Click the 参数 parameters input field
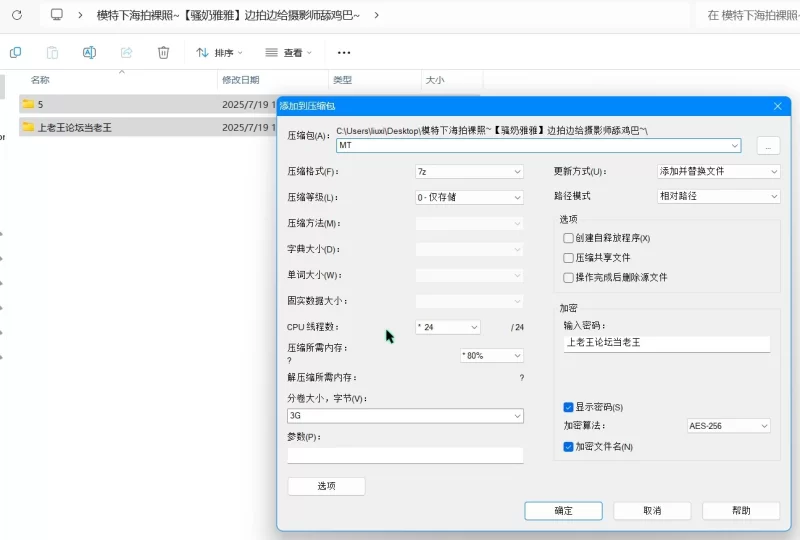The image size is (800, 540). click(x=405, y=455)
